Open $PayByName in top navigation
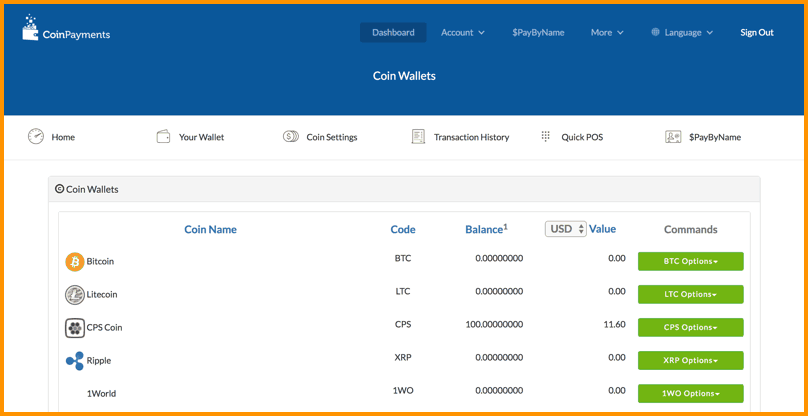 [538, 32]
